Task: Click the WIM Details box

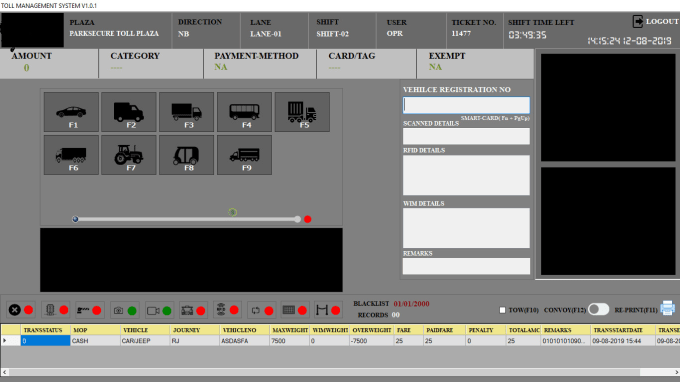Action: 466,228
